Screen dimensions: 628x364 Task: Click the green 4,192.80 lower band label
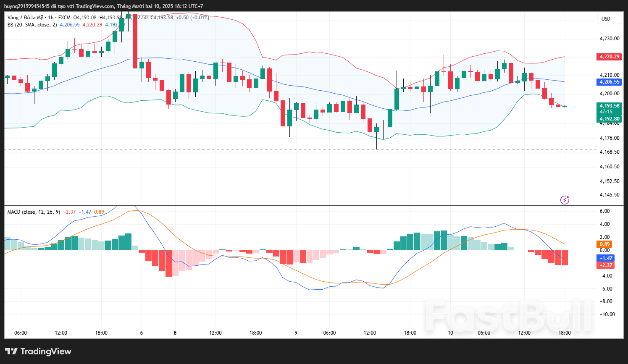click(x=609, y=119)
